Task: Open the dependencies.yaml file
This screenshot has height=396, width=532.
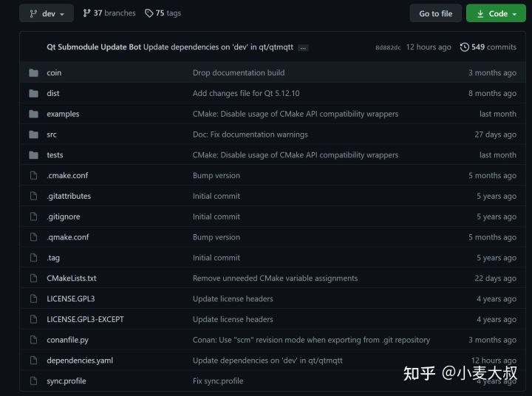Action: [80, 361]
